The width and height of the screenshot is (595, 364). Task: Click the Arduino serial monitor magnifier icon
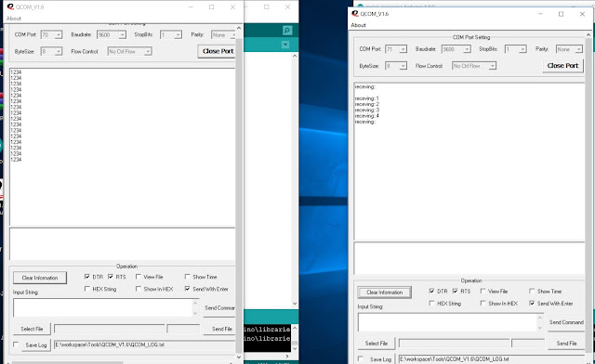click(x=287, y=31)
